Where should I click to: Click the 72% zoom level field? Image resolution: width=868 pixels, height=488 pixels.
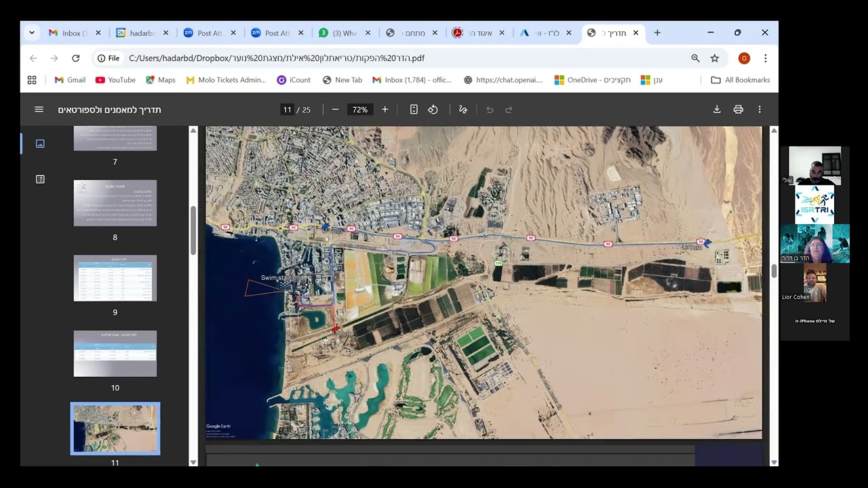(x=359, y=110)
